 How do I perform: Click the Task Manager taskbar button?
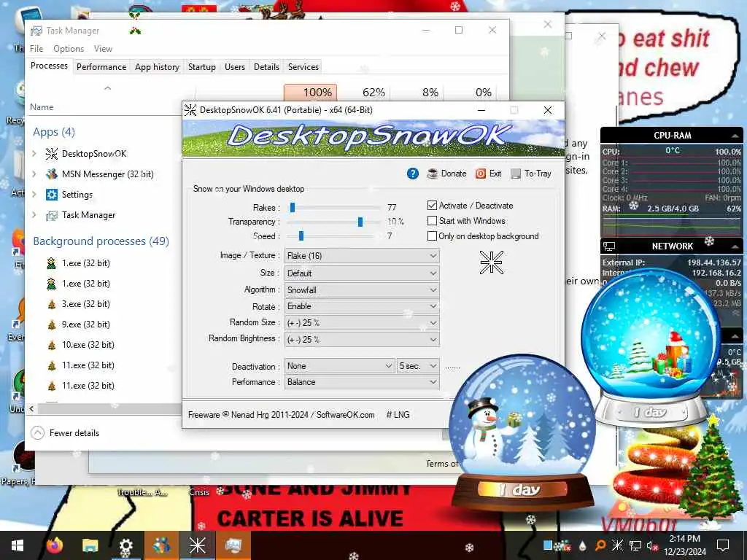(233, 545)
